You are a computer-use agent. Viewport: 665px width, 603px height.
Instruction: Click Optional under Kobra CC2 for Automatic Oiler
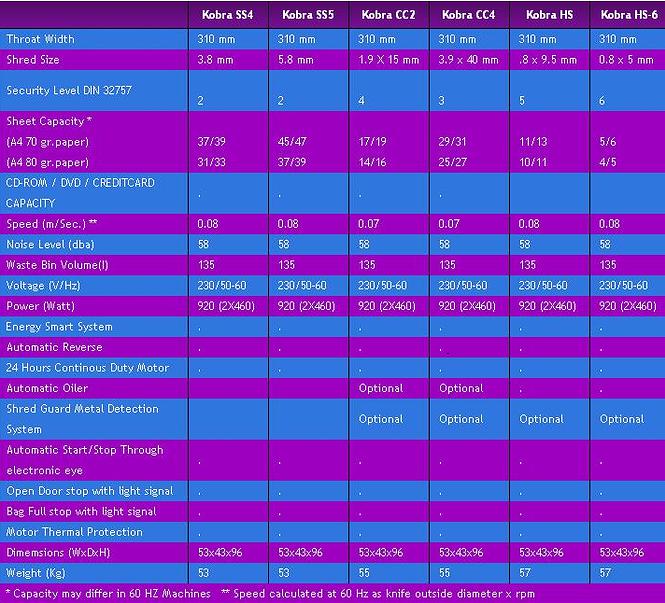click(381, 388)
